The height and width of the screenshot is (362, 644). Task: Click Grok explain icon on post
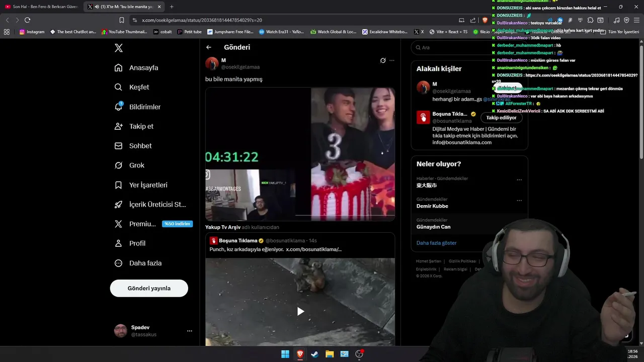(x=383, y=60)
